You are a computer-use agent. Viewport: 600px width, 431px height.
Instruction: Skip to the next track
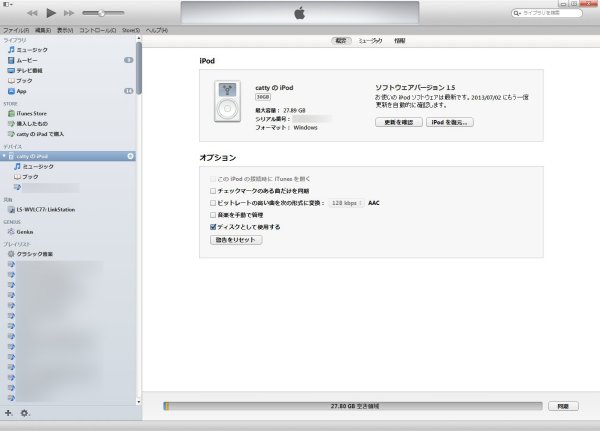pyautogui.click(x=69, y=13)
